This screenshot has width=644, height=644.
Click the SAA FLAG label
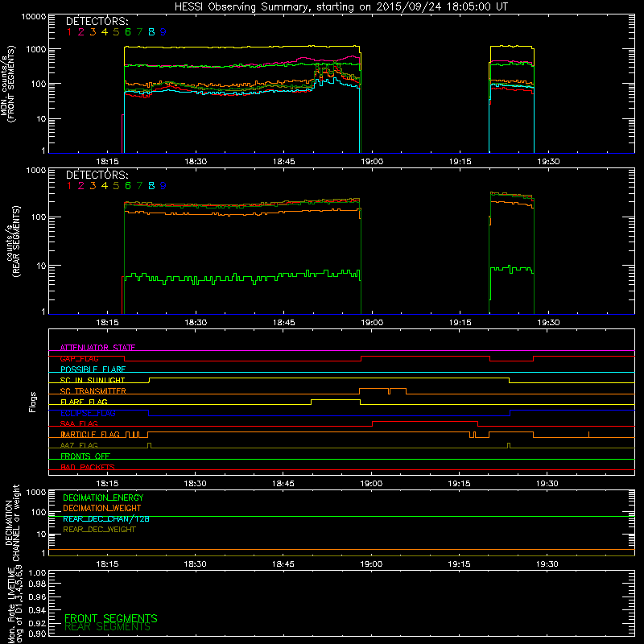pos(79,423)
